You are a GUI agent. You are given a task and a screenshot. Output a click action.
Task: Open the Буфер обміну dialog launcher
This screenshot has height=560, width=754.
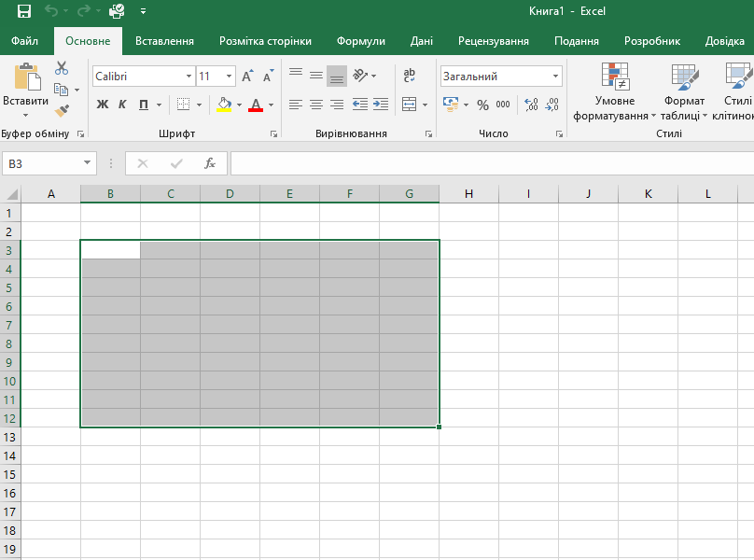click(x=81, y=134)
